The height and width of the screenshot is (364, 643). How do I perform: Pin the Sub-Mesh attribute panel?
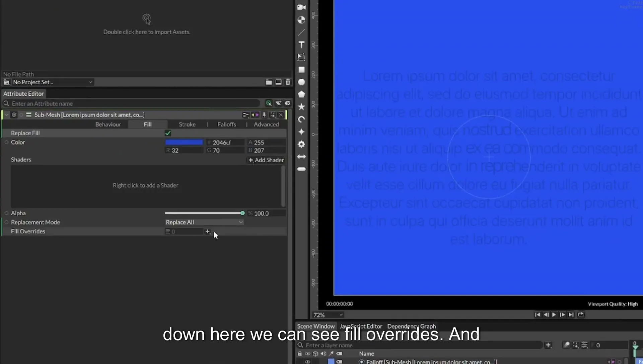point(264,115)
